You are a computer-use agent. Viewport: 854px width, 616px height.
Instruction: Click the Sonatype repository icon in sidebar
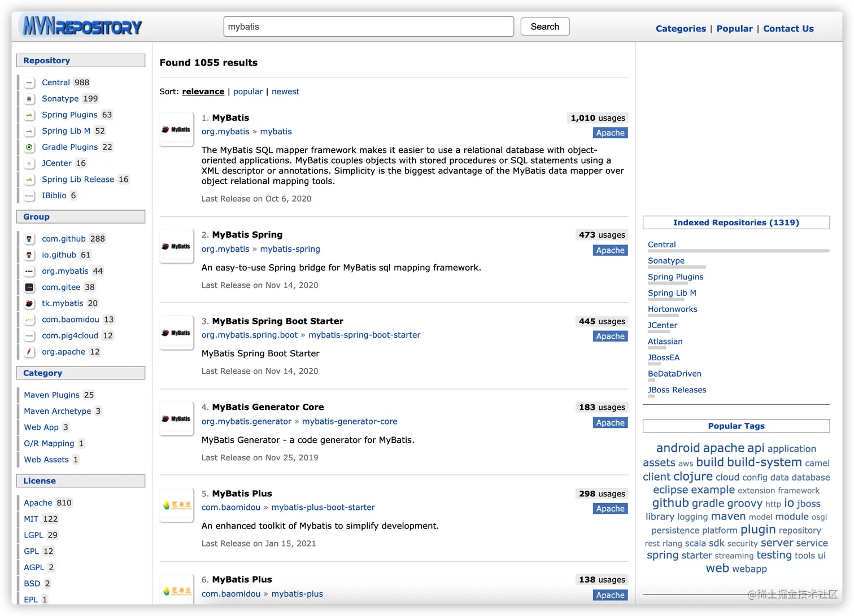tap(29, 99)
